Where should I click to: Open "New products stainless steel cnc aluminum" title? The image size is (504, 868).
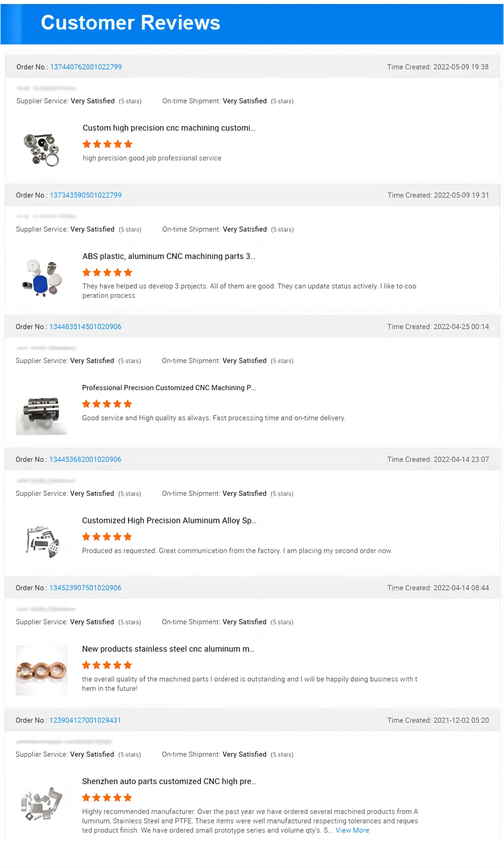tap(168, 648)
